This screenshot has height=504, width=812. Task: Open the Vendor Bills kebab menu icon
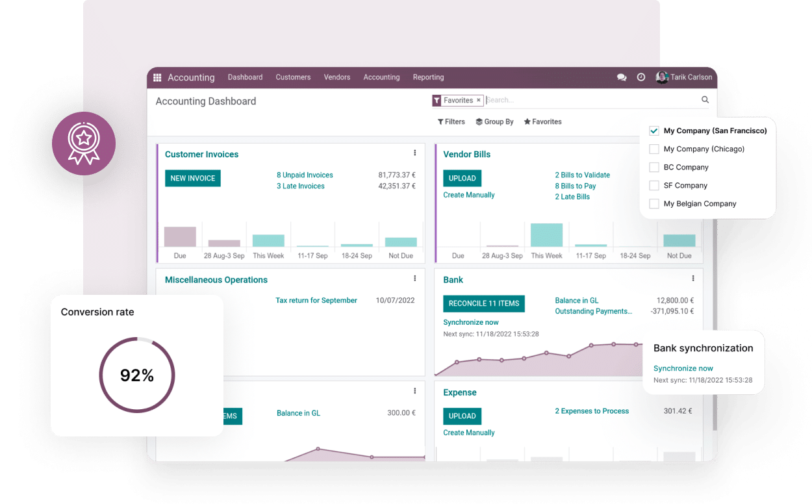[x=693, y=153]
